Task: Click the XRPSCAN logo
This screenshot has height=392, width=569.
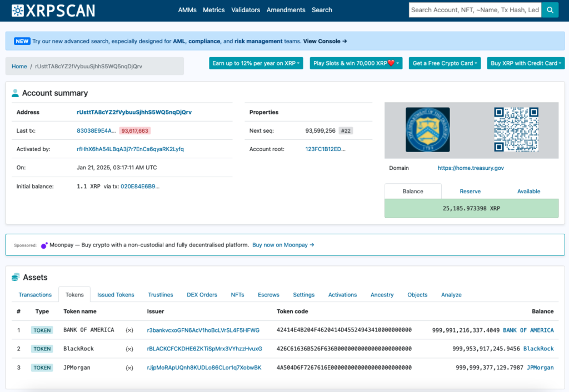Action: 53,11
